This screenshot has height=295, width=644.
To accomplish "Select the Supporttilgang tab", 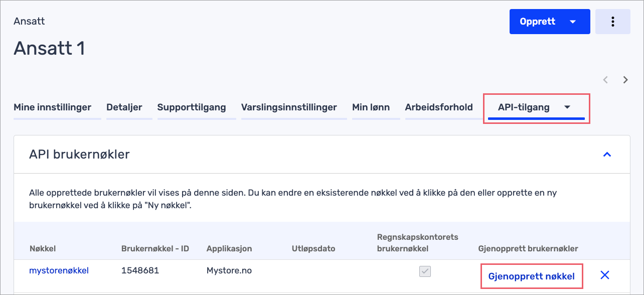I will coord(192,107).
